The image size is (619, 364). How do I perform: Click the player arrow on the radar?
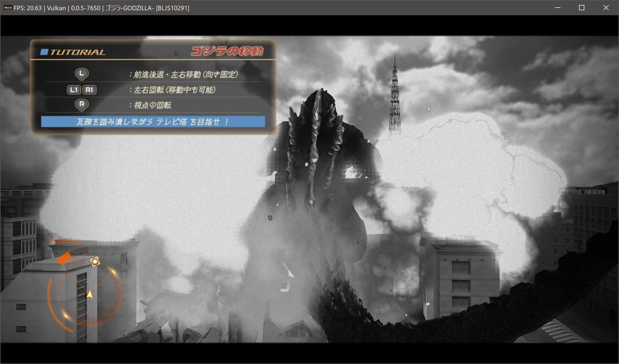click(x=90, y=294)
